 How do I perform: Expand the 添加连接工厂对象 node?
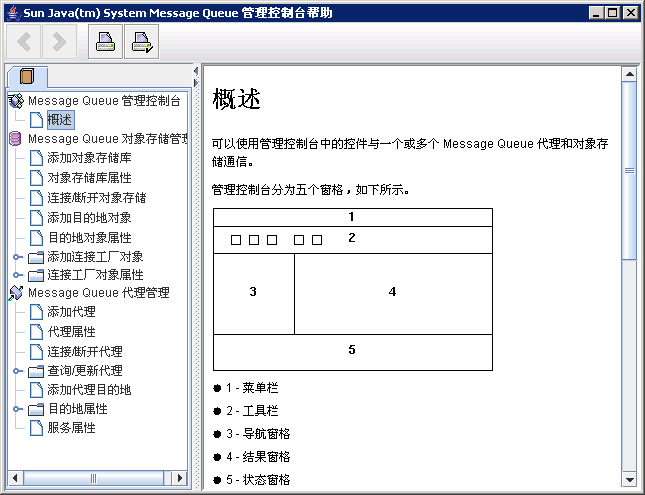17,257
